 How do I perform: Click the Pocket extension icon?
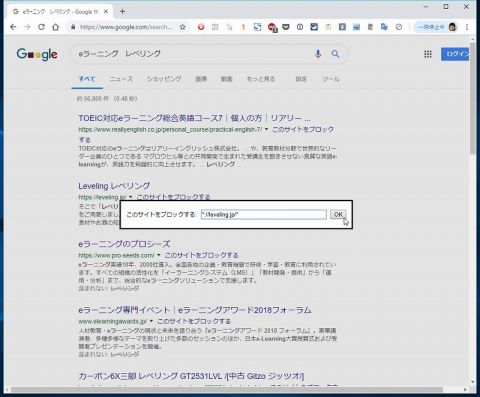point(286,27)
